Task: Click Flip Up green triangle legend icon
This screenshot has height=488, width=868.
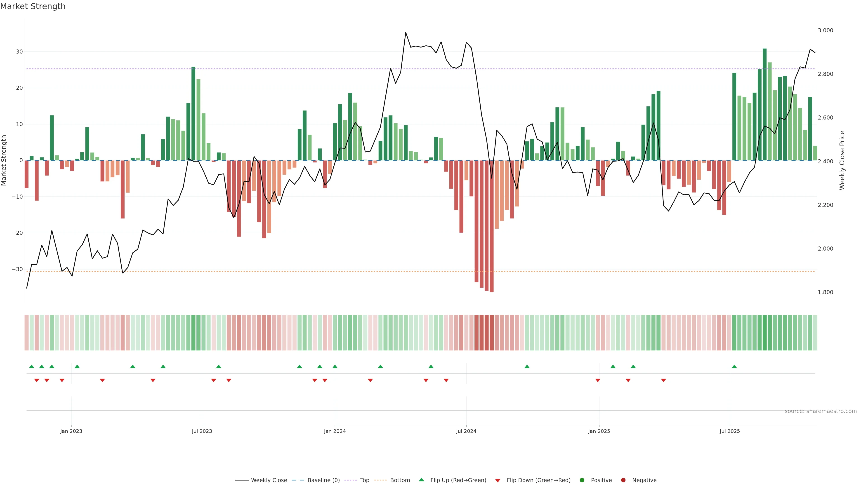Action: (x=421, y=480)
